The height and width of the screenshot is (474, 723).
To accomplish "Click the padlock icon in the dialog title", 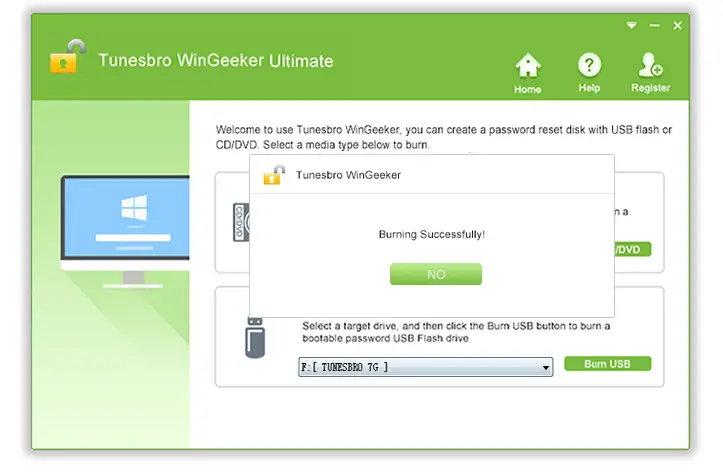I will pos(274,175).
